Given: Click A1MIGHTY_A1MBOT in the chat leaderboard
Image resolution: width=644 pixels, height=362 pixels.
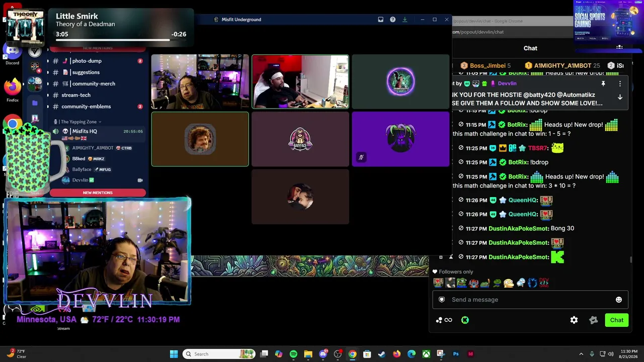Looking at the screenshot, I should tap(562, 66).
